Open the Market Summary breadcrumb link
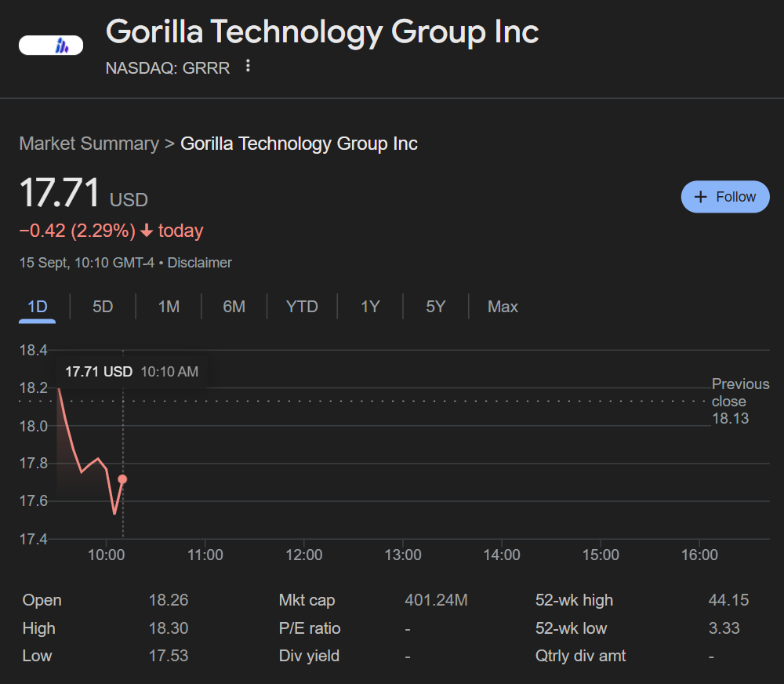Viewport: 784px width, 684px height. (89, 144)
